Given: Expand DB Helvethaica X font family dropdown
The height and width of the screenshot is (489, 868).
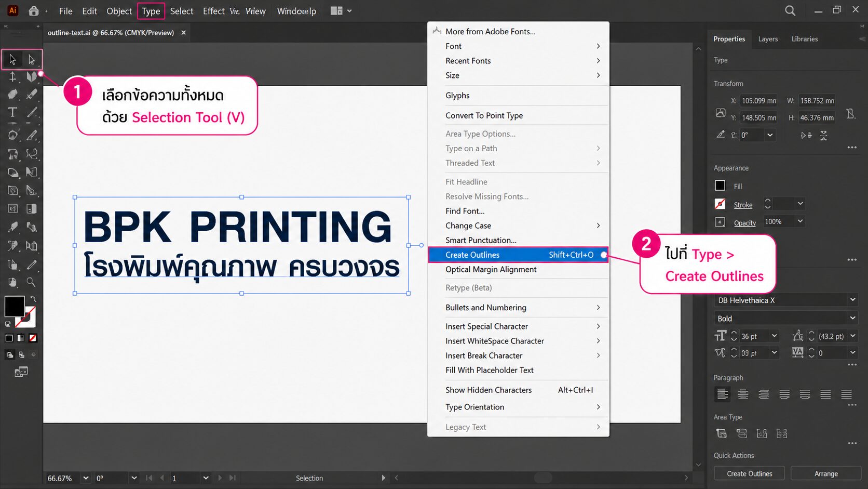Looking at the screenshot, I should pyautogui.click(x=852, y=300).
